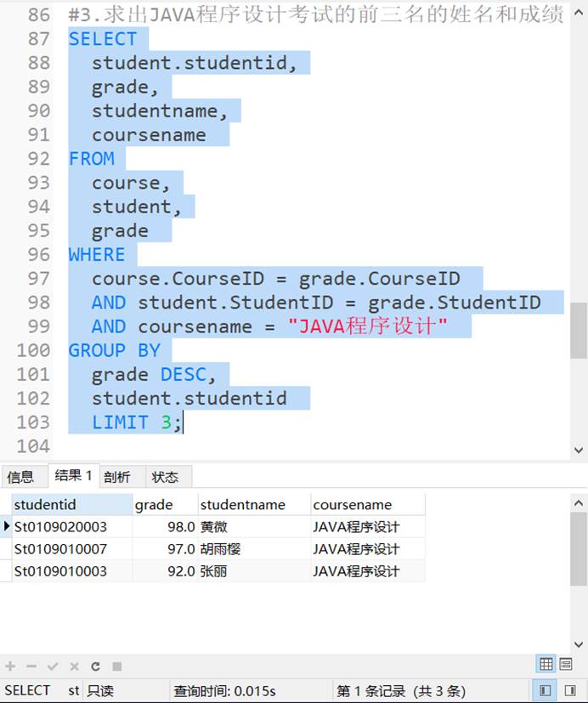Click the 查询时间: 0.015s status entry
Image resolution: width=588 pixels, height=703 pixels.
click(224, 691)
